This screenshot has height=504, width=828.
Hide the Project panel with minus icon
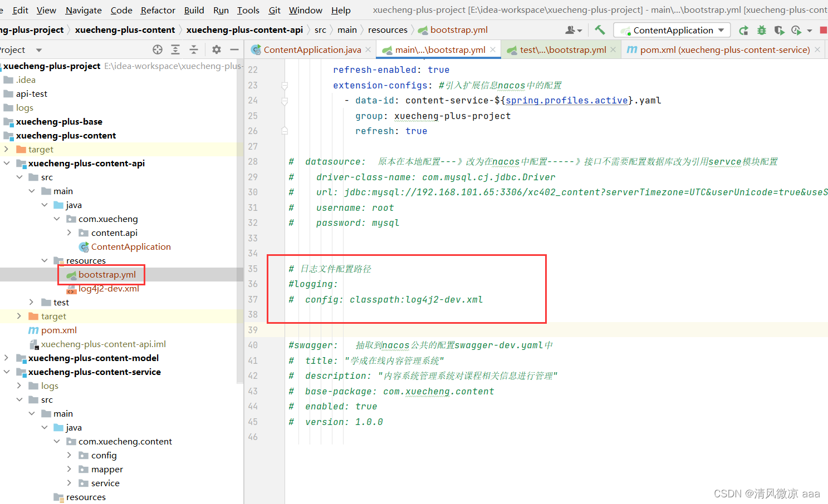point(234,50)
